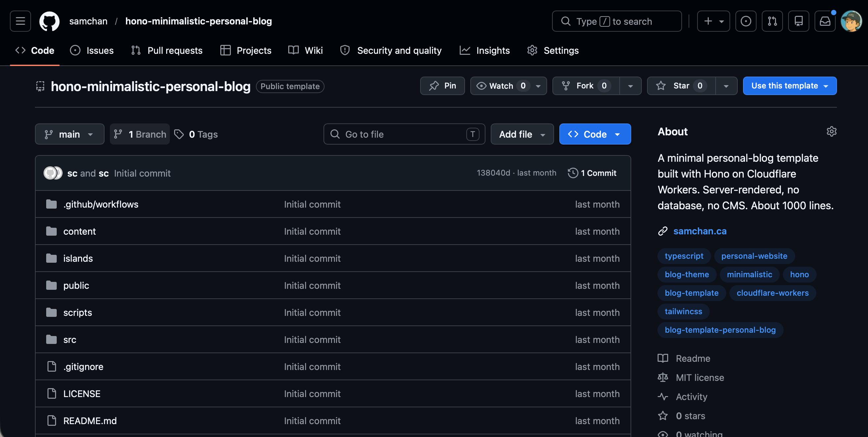Open the Use this template dropdown
868x437 pixels.
click(x=790, y=85)
